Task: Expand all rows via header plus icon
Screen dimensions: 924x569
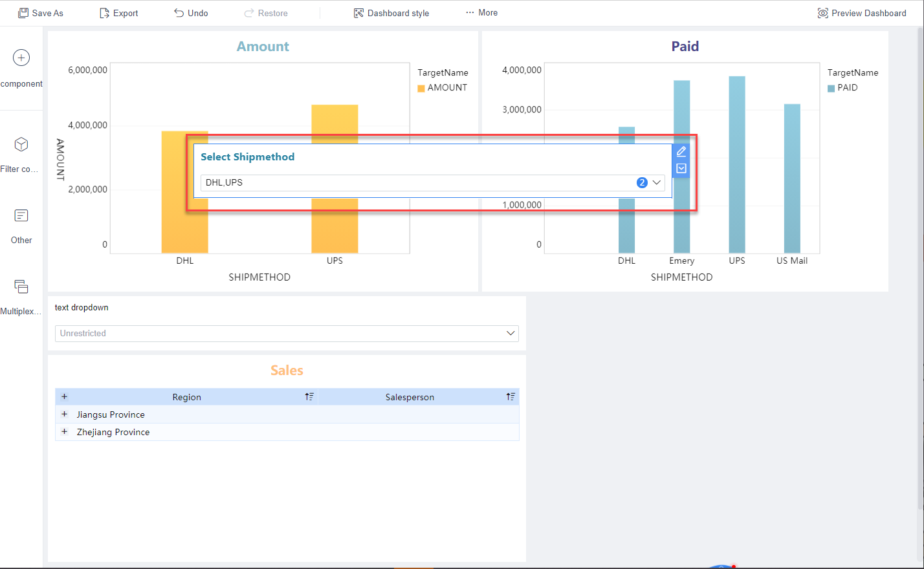Action: click(x=64, y=397)
